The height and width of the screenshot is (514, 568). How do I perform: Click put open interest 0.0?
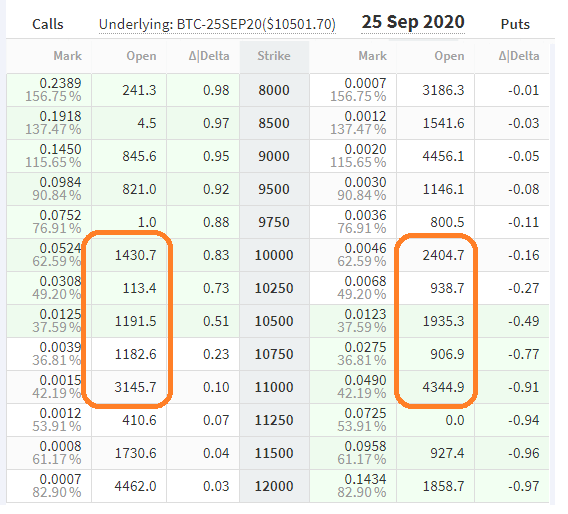(x=455, y=420)
